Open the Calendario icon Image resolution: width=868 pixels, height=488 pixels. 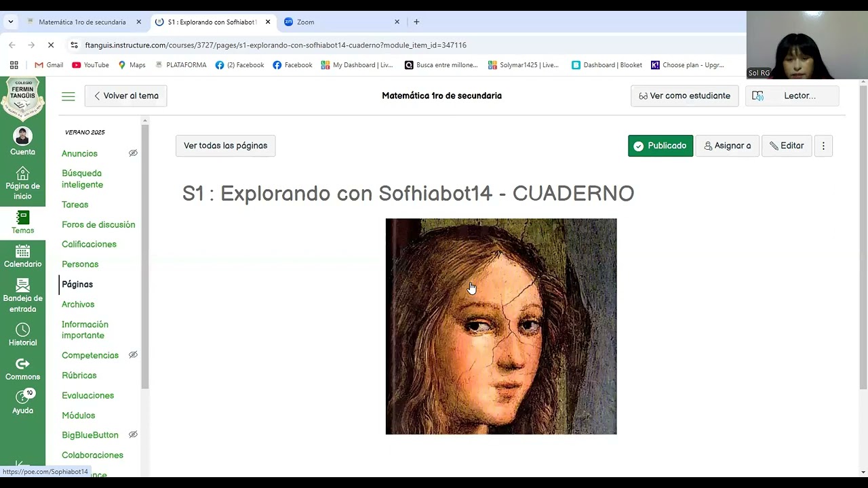pos(22,251)
